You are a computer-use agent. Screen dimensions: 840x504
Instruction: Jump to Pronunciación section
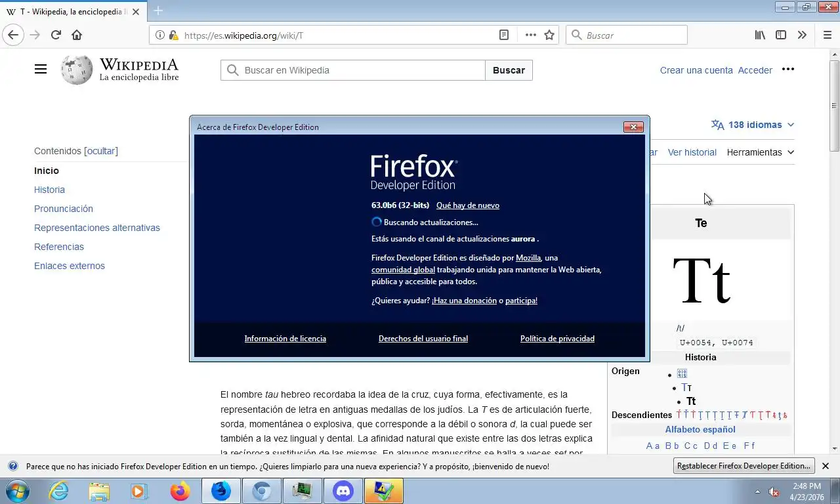(64, 209)
